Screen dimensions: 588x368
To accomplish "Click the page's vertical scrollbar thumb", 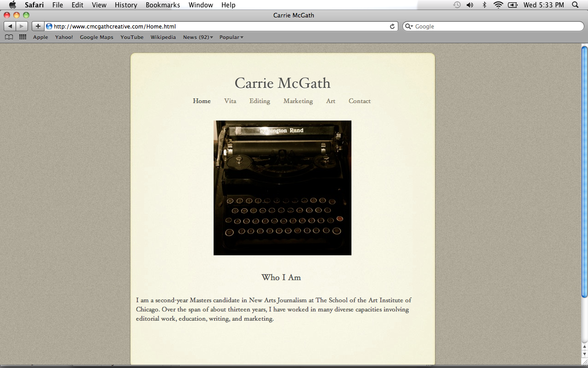I will click(584, 171).
